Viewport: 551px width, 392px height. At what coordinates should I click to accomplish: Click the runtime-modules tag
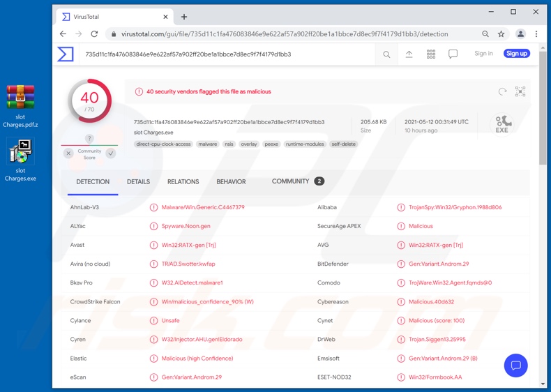tap(305, 144)
